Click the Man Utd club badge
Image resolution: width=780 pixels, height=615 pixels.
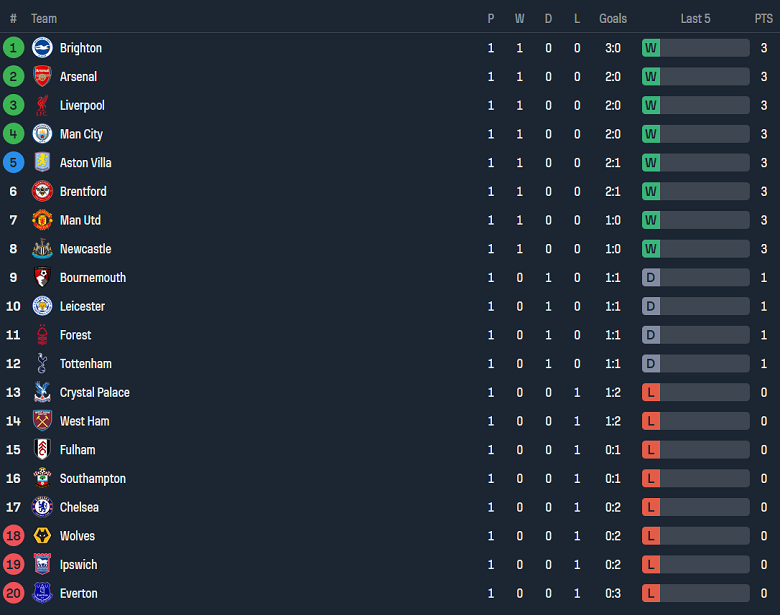point(42,220)
